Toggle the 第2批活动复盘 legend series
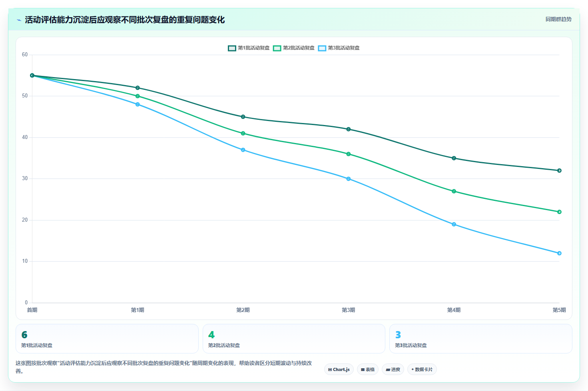 tap(294, 48)
